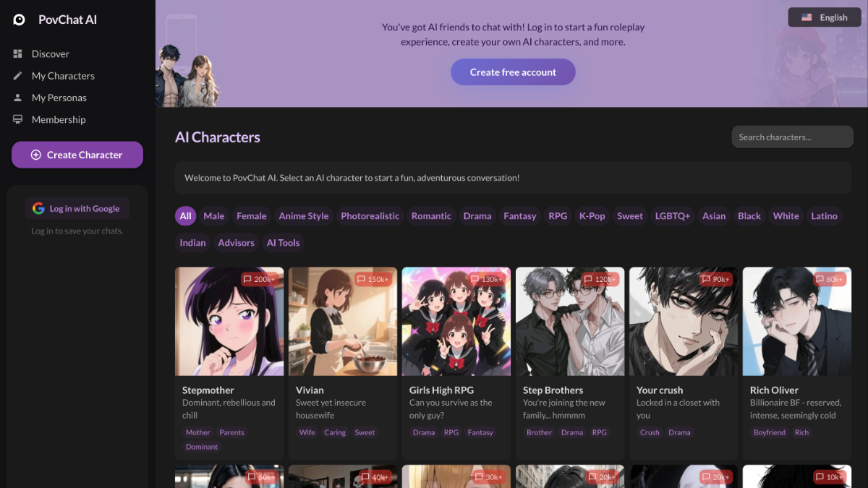Click the Drama tag on Girls High RPG card

[x=424, y=432]
